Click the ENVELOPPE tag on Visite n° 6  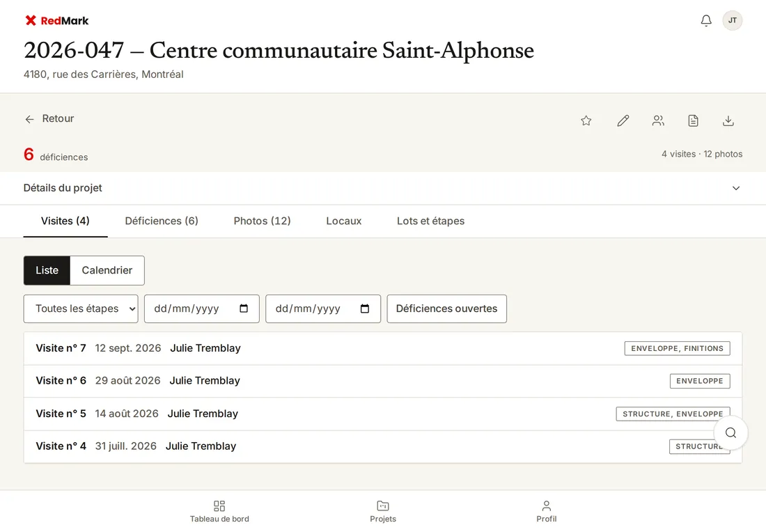(x=700, y=381)
